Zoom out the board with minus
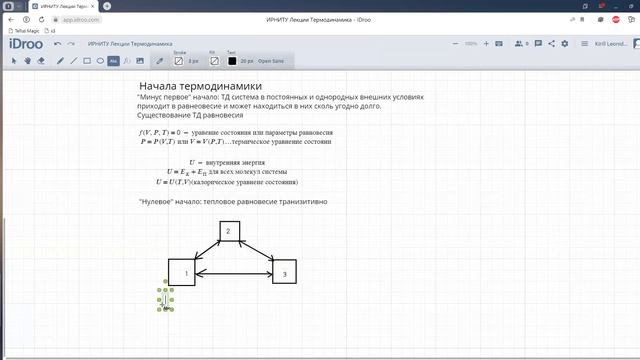Image resolution: width=640 pixels, height=360 pixels. point(456,44)
